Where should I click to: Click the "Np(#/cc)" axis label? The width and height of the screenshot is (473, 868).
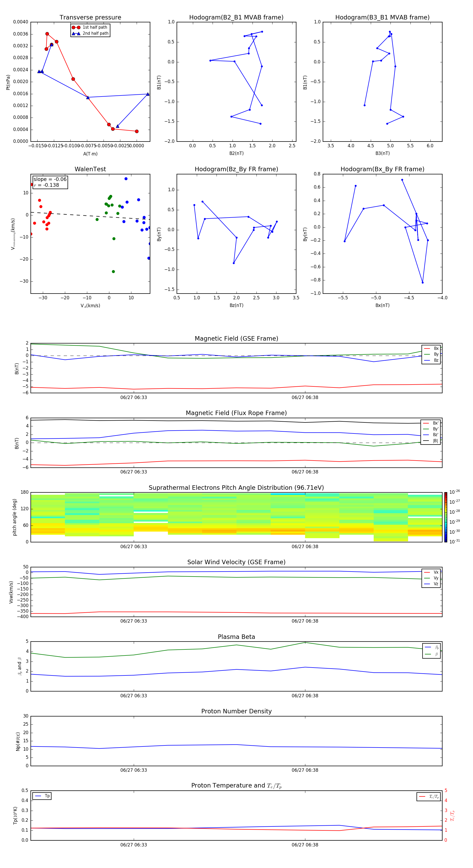18,741
